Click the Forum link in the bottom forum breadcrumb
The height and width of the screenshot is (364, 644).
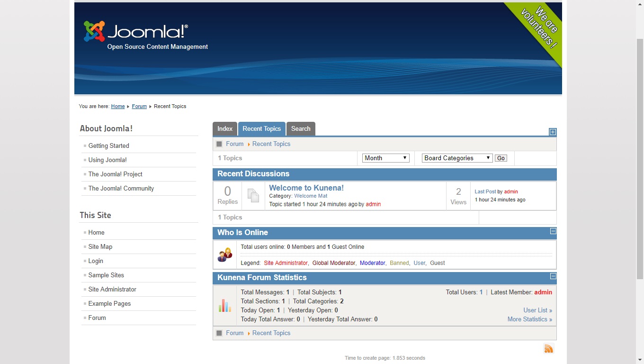coord(235,333)
